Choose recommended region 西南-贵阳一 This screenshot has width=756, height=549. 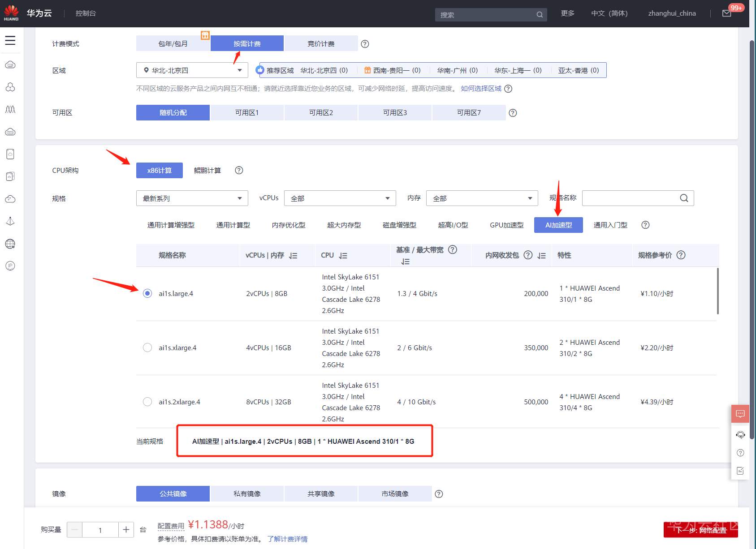coord(393,70)
